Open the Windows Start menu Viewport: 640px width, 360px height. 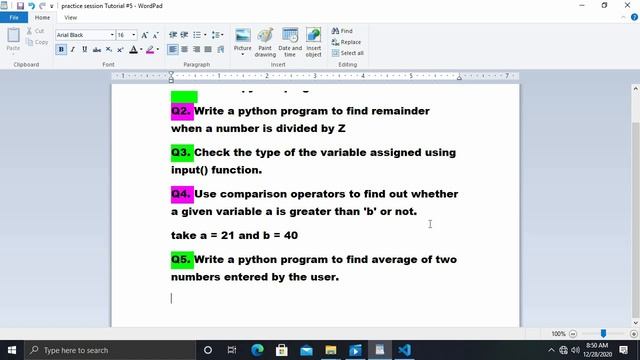[x=12, y=350]
